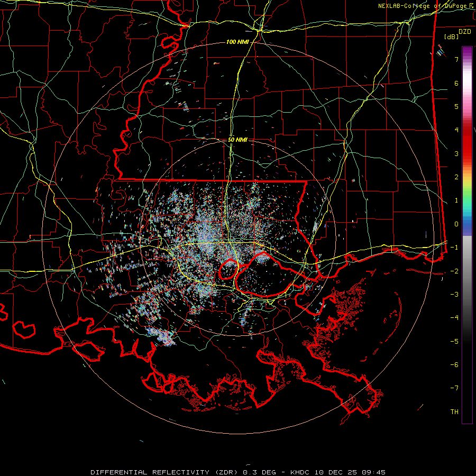Click the -4 value on the scale
The height and width of the screenshot is (476, 476).
tap(454, 318)
